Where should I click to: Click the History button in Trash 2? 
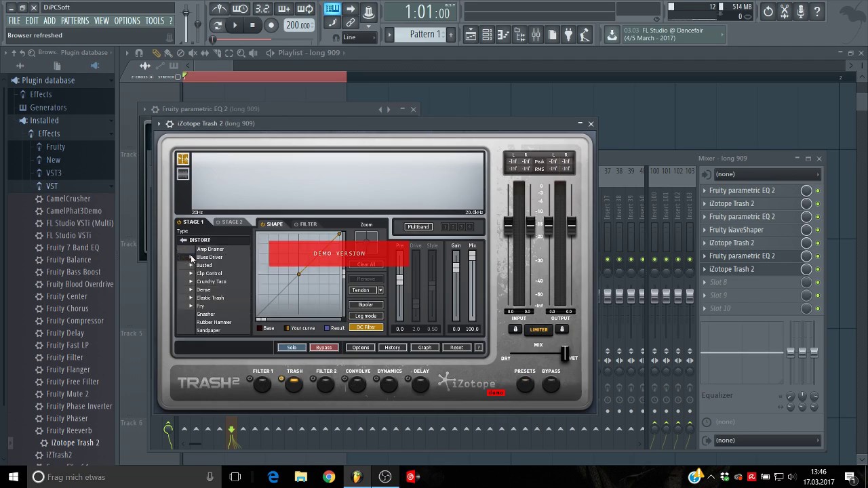click(393, 348)
